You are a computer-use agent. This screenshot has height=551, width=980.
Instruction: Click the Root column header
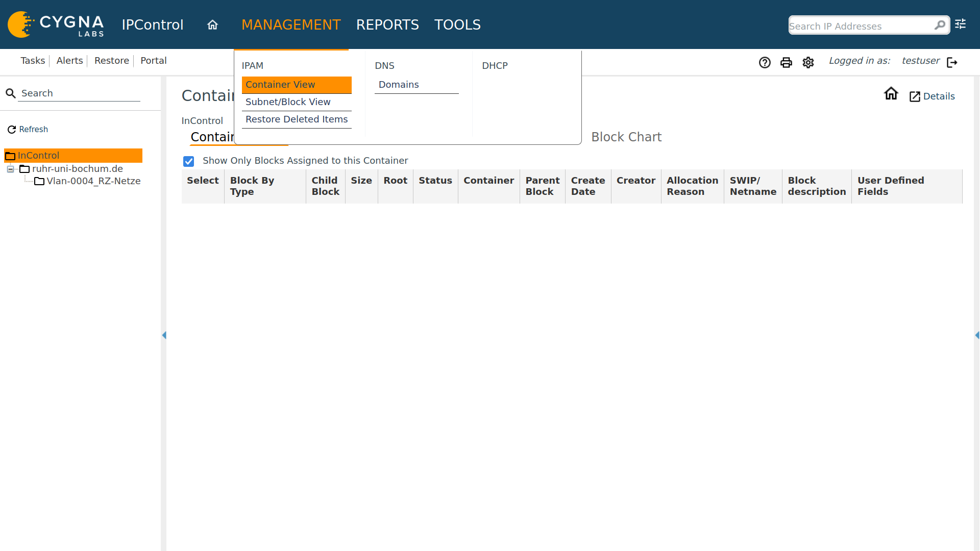[x=396, y=186]
